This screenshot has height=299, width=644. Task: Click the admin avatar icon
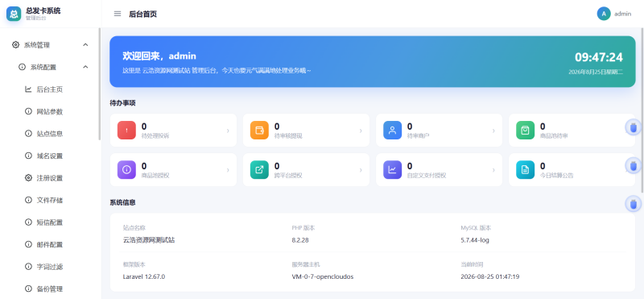coord(604,14)
